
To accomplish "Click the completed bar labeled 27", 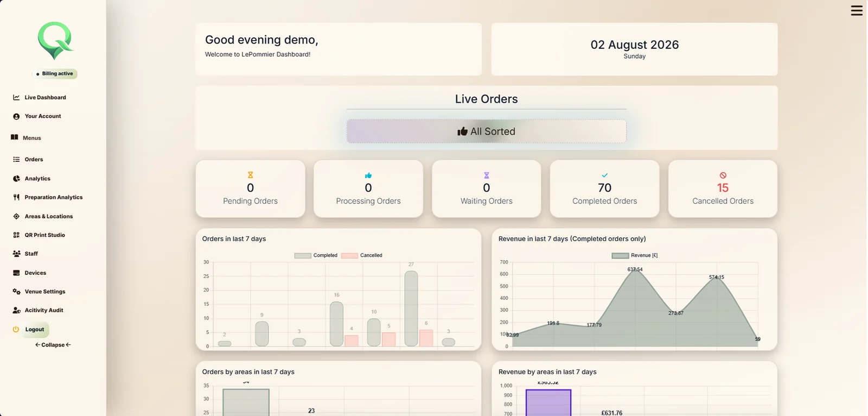I will (411, 308).
